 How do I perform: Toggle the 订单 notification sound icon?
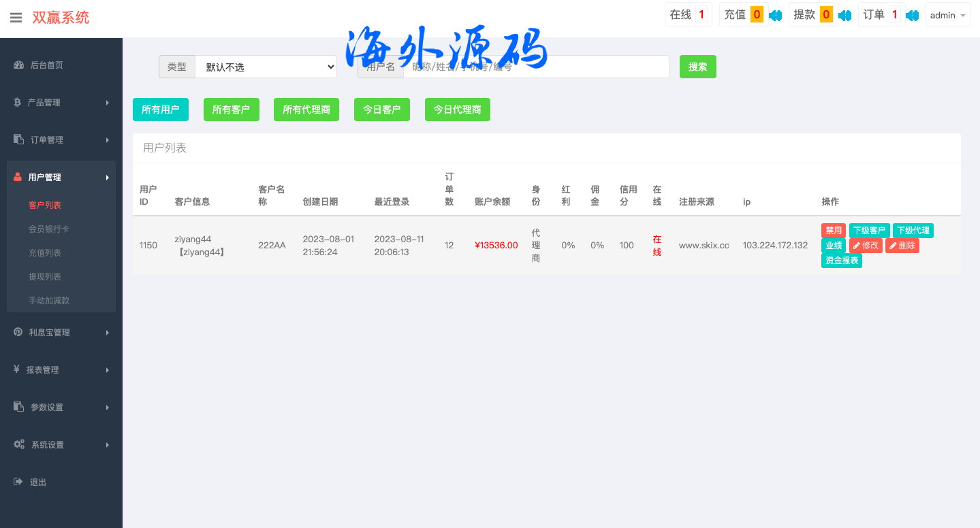click(912, 15)
